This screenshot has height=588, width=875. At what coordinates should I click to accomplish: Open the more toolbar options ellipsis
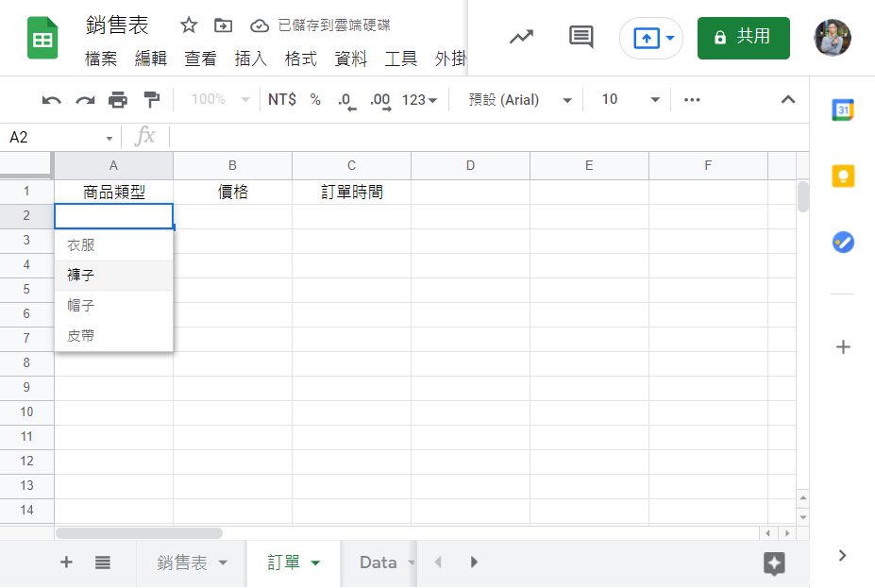692,99
